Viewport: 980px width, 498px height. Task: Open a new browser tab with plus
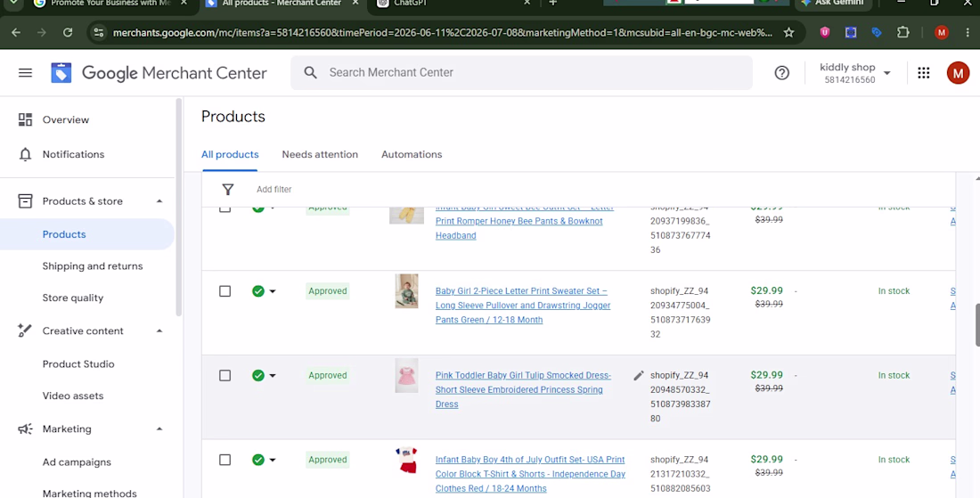tap(552, 4)
